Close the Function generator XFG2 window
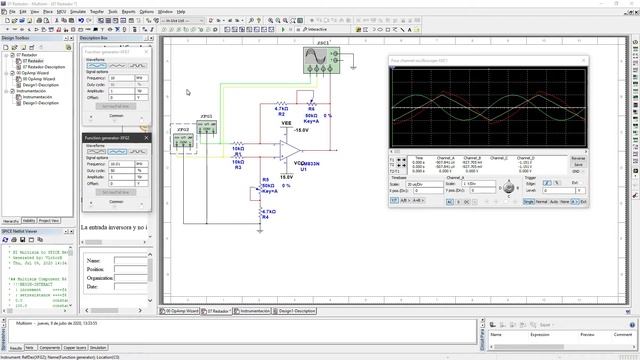This screenshot has width=640, height=360. coord(146,138)
